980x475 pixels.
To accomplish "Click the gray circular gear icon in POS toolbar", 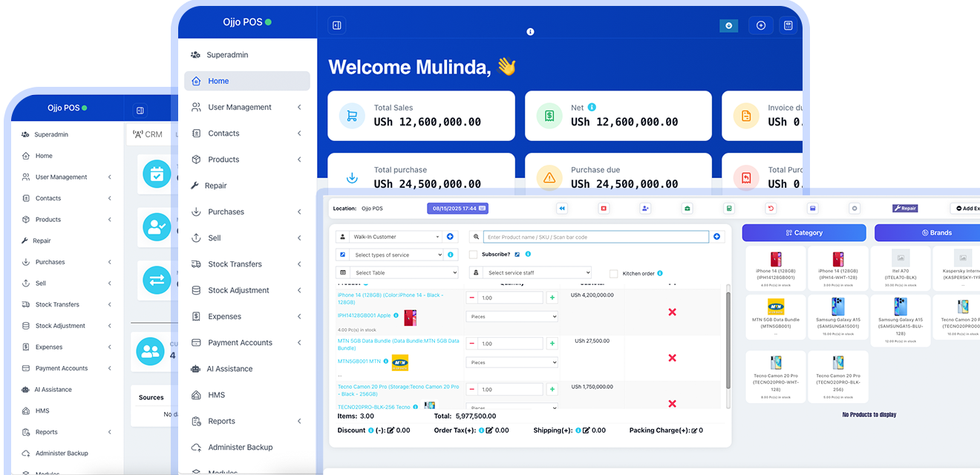I will [855, 209].
